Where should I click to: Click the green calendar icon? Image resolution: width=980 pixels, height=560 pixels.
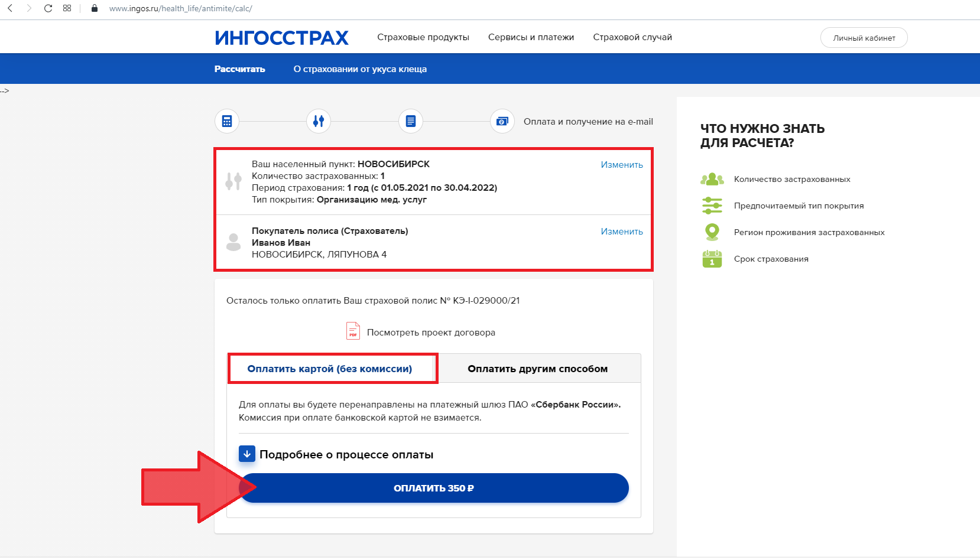712,259
